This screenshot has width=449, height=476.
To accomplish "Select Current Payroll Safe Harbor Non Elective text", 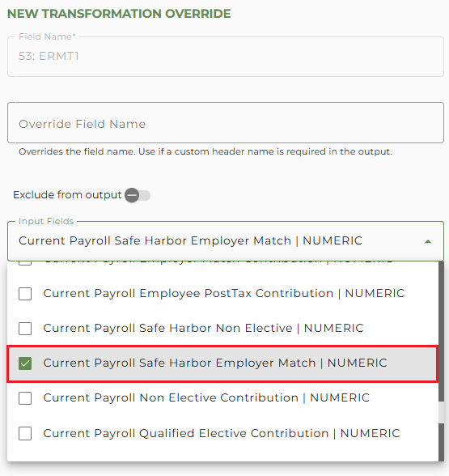I will (203, 328).
